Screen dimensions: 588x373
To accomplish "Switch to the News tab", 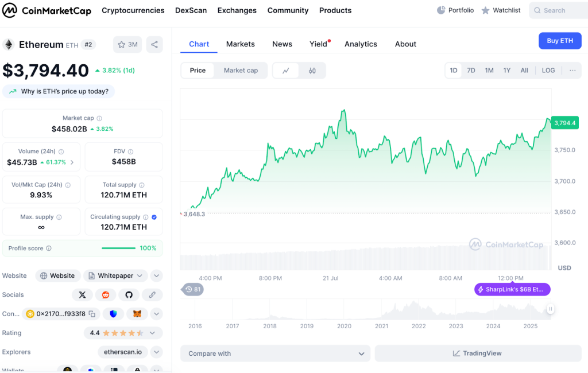I will pyautogui.click(x=282, y=44).
